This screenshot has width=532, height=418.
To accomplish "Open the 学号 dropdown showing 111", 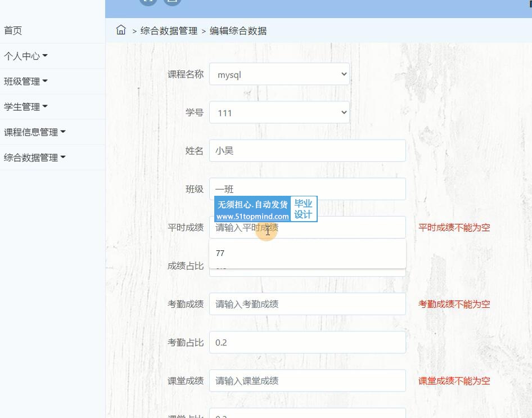I will 279,113.
